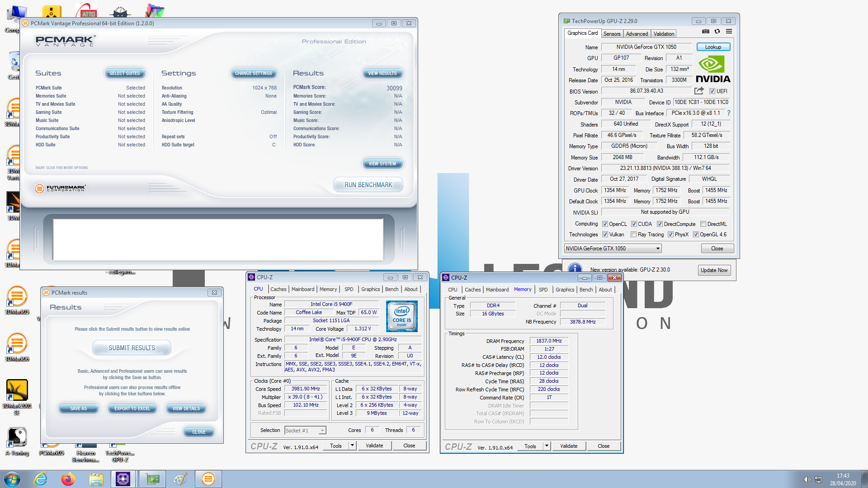The height and width of the screenshot is (488, 868).
Task: Click the Core Speed field in CPU-Z
Action: coord(305,389)
